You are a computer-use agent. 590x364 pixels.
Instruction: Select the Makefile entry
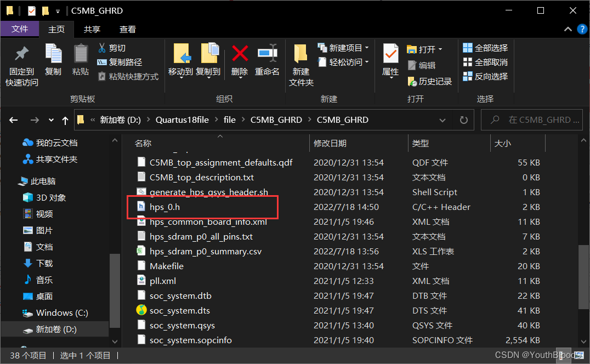pos(166,266)
